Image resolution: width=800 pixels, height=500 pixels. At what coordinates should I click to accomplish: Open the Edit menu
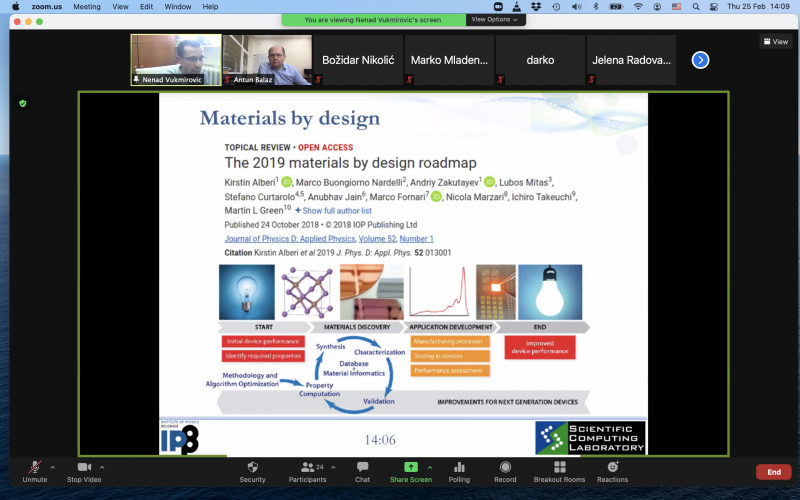click(146, 7)
